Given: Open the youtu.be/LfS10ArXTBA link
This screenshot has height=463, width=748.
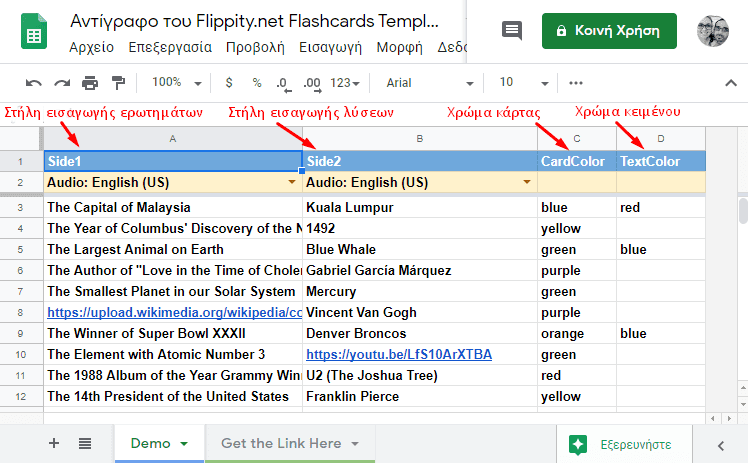Looking at the screenshot, I should point(399,354).
